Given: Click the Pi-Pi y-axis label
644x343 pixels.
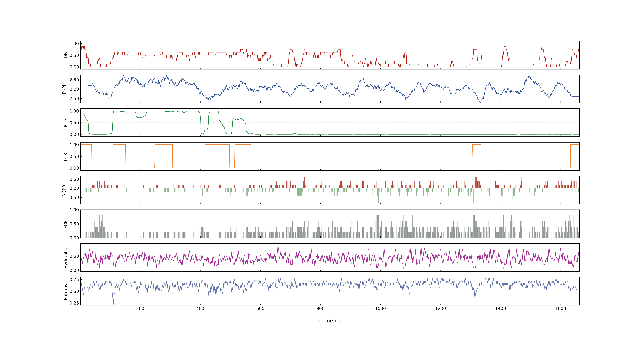Looking at the screenshot, I should tap(64, 89).
